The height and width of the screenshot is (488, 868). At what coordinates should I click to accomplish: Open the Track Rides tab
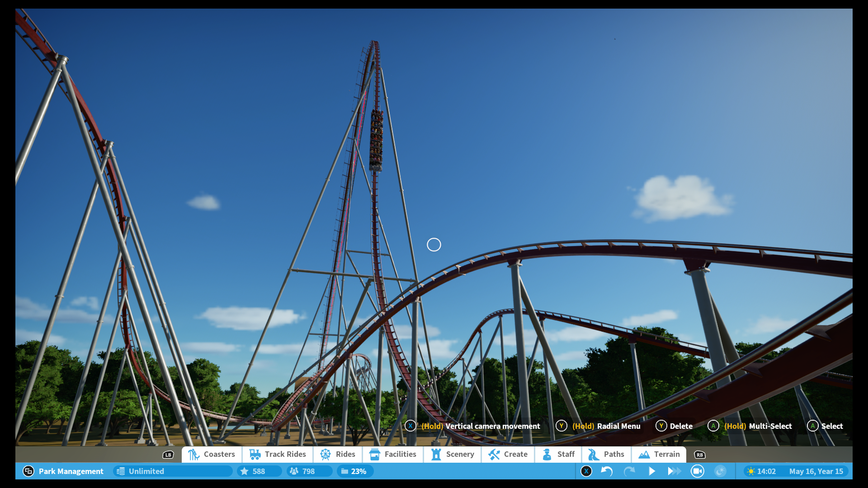(x=278, y=454)
